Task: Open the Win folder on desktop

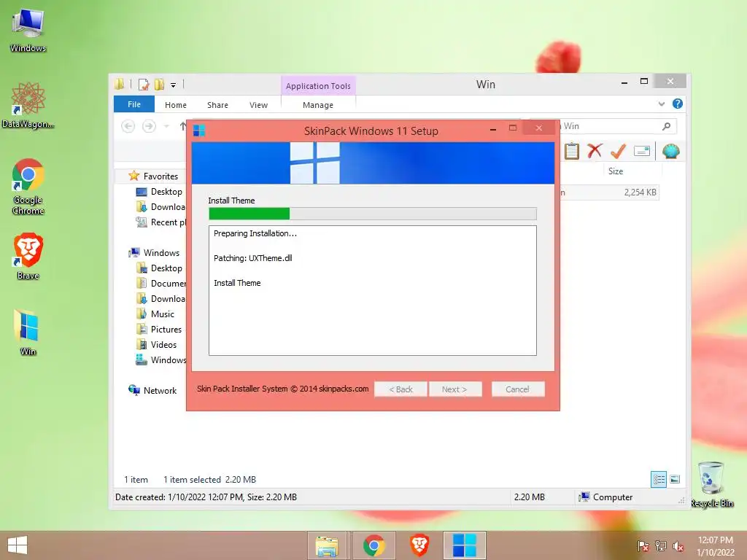Action: coord(28,332)
